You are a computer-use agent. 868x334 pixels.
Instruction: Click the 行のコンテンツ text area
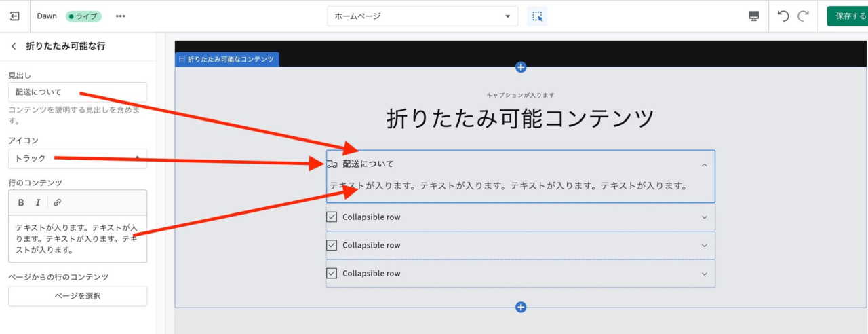coord(77,238)
